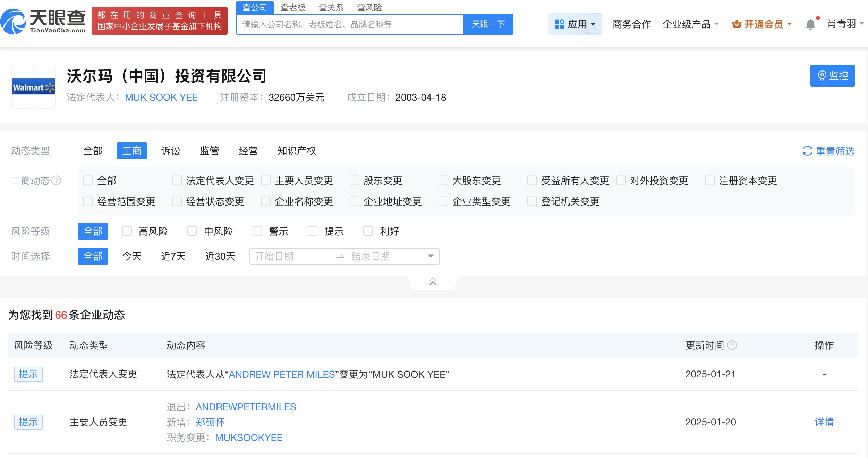Click the reset filter refresh icon
Screen dimensions: 868x459
point(807,151)
